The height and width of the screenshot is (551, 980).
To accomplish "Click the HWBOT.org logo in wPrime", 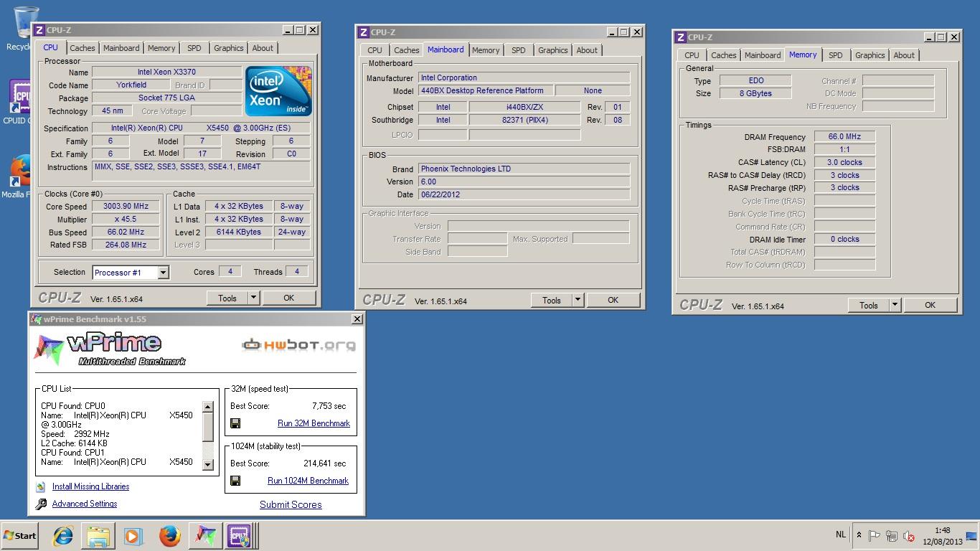I will pyautogui.click(x=298, y=345).
